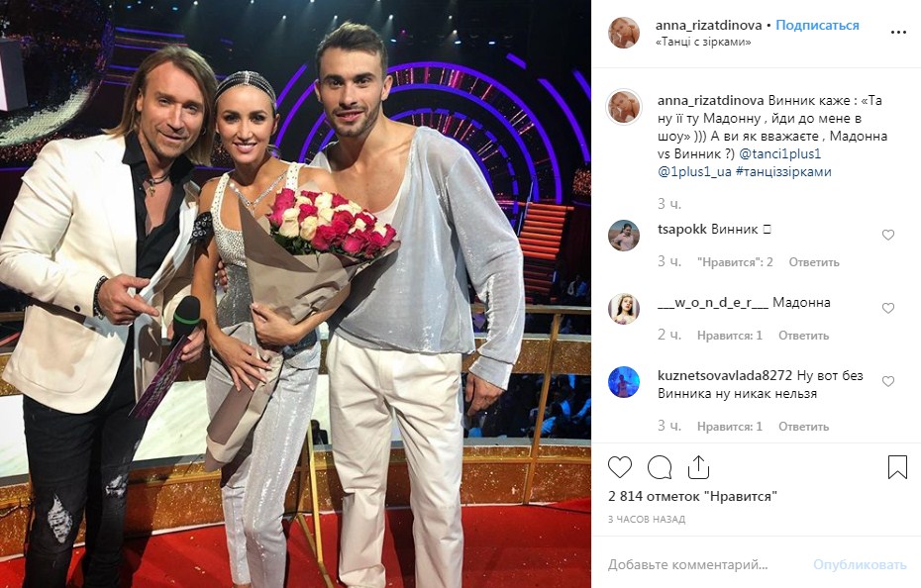Open tsapokk's profile picture

click(624, 235)
